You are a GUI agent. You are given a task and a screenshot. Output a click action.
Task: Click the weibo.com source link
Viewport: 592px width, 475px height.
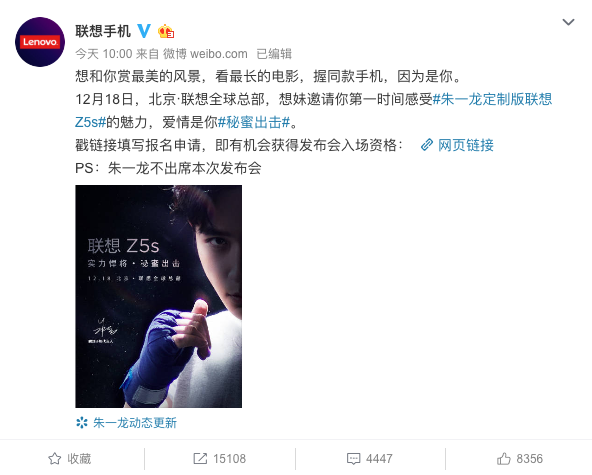219,54
